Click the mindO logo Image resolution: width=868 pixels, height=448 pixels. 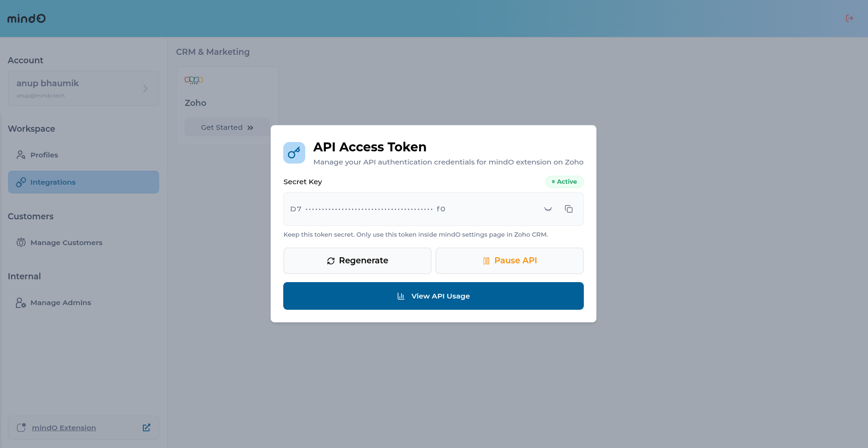coord(27,18)
